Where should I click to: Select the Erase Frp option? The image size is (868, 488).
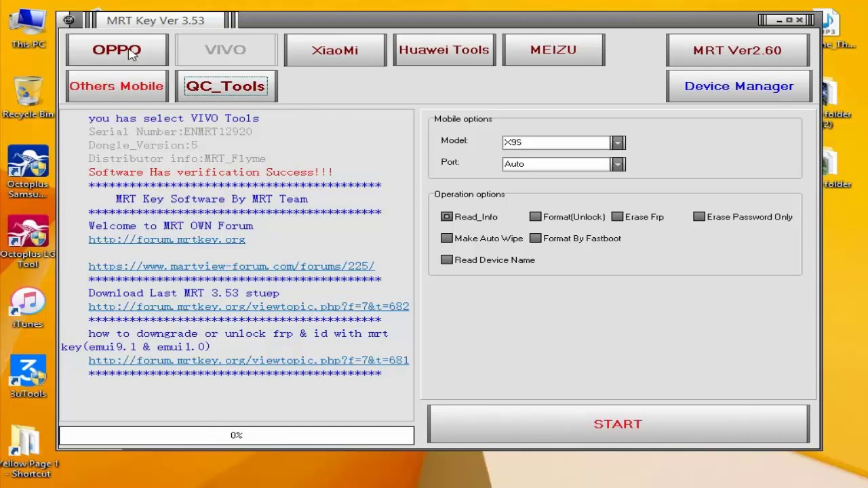638,217
